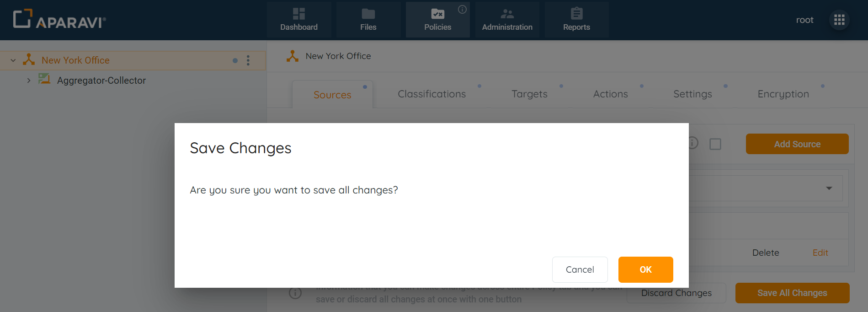Viewport: 868px width, 312px height.
Task: Switch to the Encryption tab
Action: (x=783, y=94)
